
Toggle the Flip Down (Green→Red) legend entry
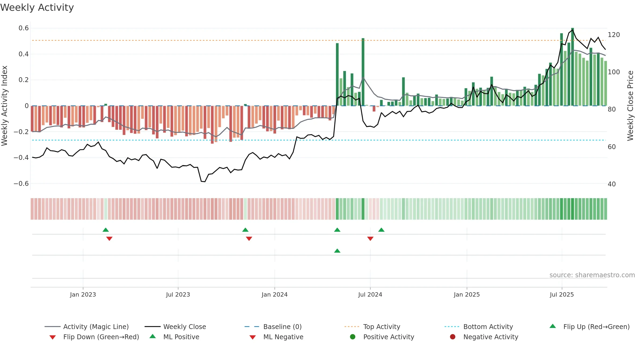point(94,337)
